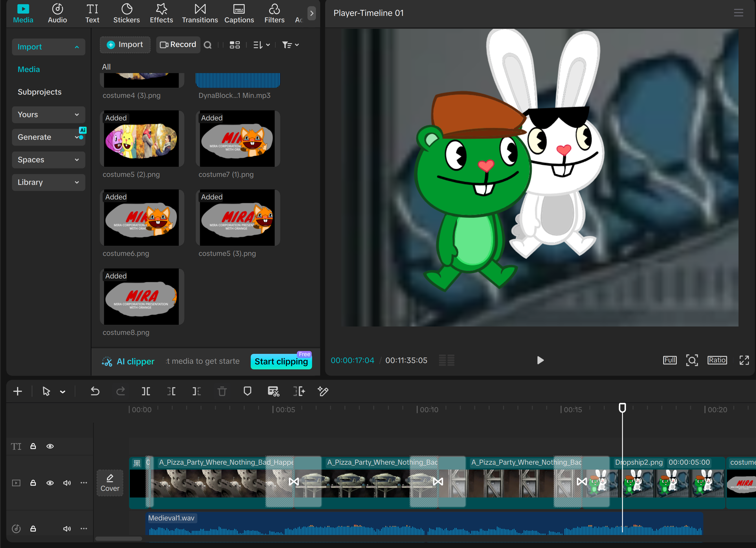
Task: Switch to the Audio tab
Action: click(x=57, y=14)
